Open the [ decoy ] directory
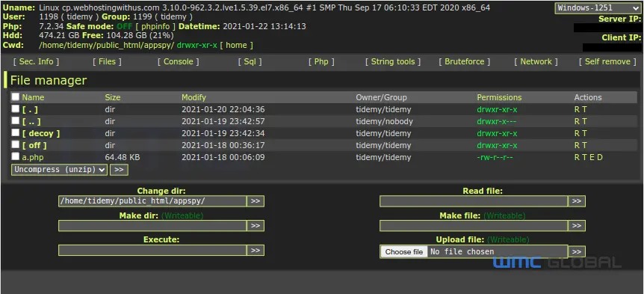 (41, 134)
